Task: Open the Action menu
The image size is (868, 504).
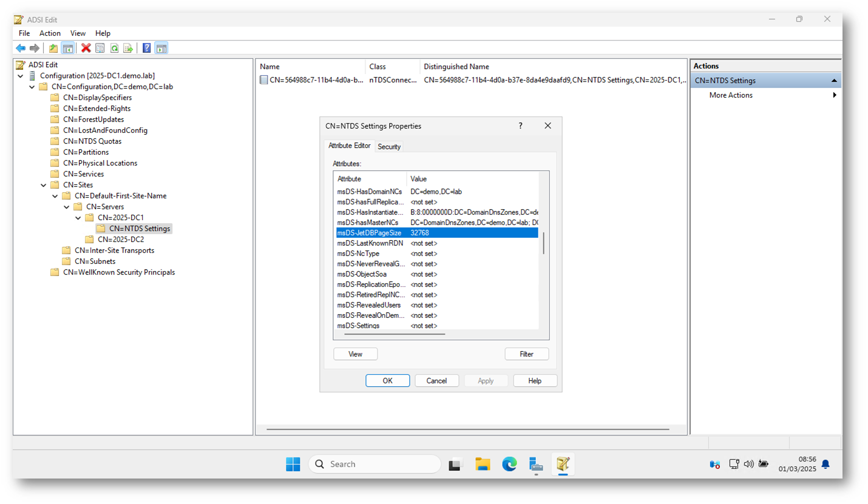Action: 50,33
